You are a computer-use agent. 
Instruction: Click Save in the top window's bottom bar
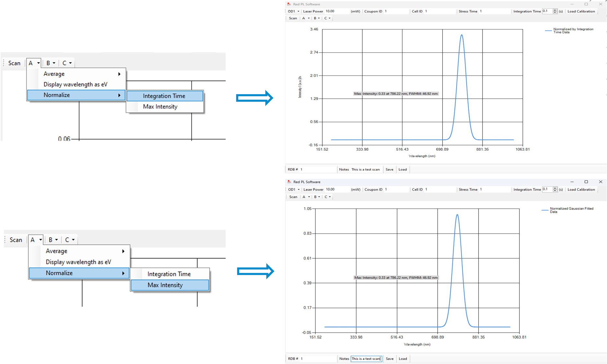[x=389, y=169]
